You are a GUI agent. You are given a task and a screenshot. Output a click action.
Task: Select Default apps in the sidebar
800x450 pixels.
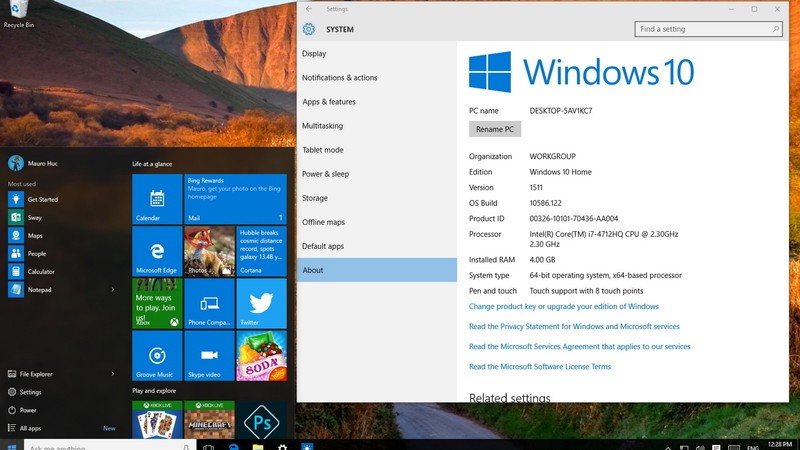coord(377,246)
